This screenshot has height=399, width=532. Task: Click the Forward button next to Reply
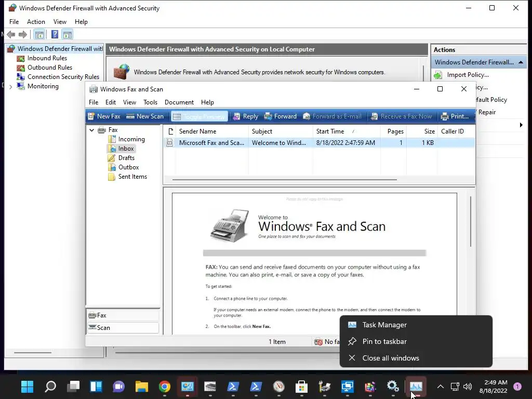point(280,116)
